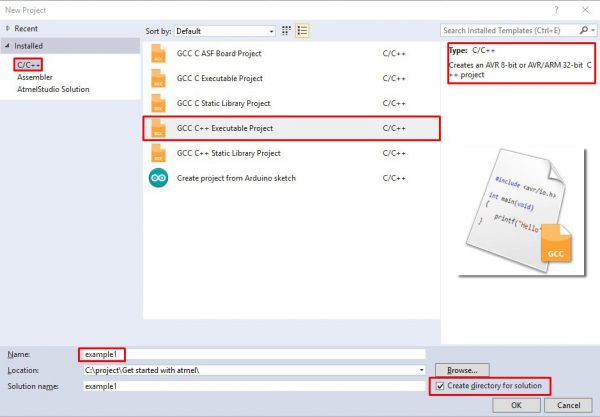Click the OK button

[516, 405]
